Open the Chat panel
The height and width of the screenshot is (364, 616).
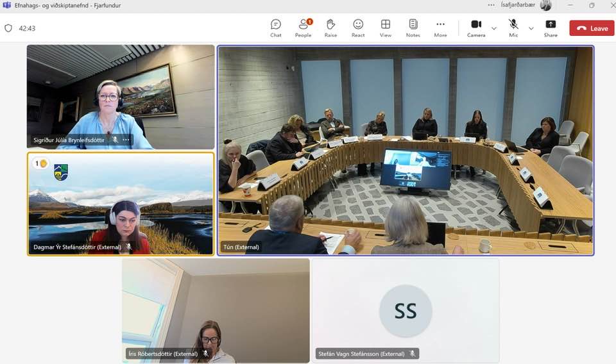tap(275, 28)
